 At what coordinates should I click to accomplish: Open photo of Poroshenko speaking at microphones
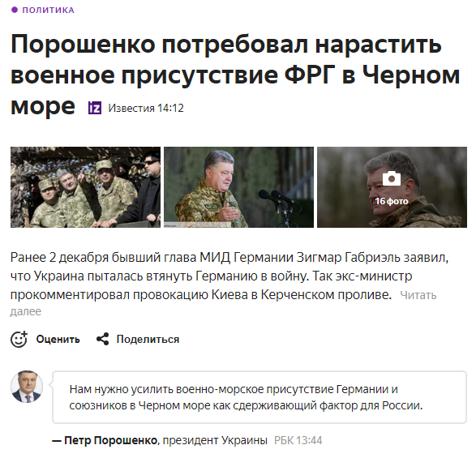pos(239,187)
